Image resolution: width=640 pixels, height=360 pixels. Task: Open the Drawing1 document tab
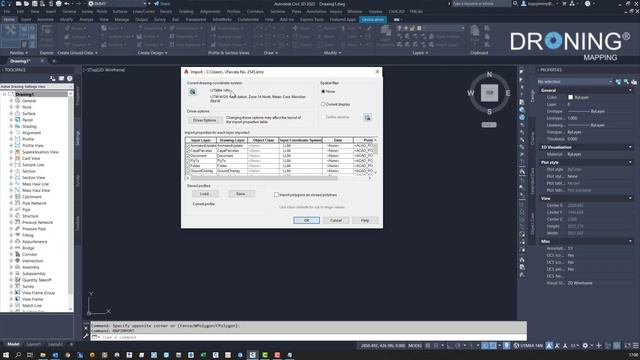[x=20, y=61]
